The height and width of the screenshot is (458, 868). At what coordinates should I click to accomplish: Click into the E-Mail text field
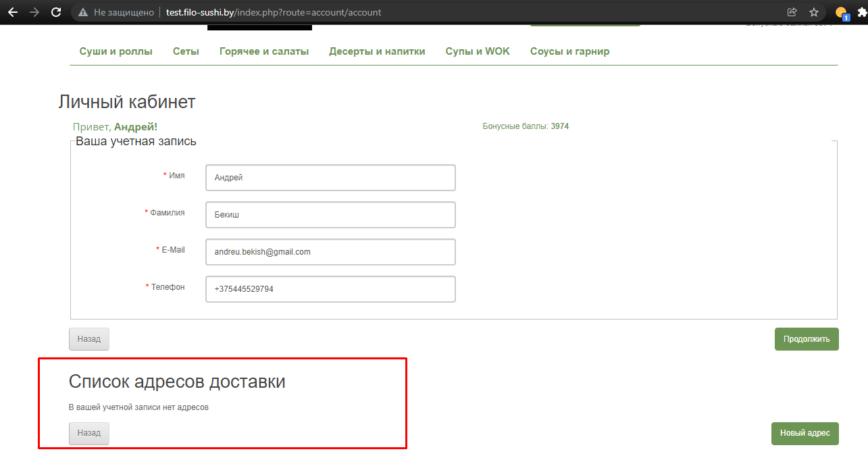[x=330, y=252]
